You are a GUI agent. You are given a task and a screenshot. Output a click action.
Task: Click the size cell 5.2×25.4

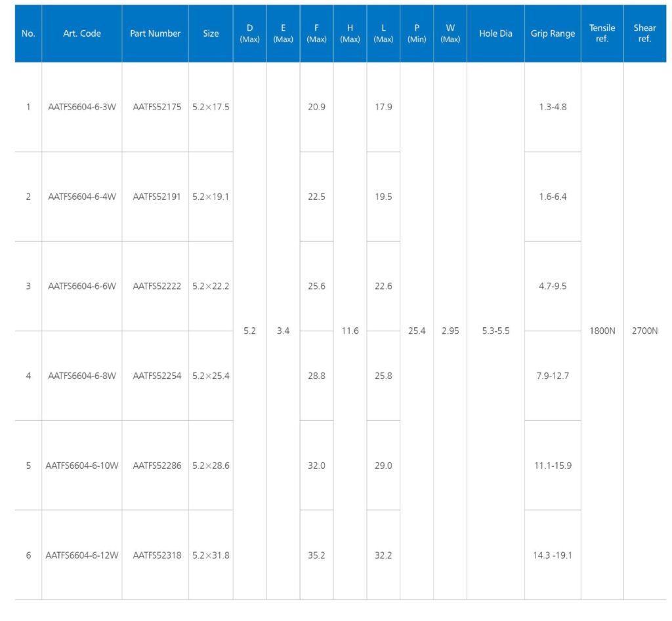click(211, 376)
